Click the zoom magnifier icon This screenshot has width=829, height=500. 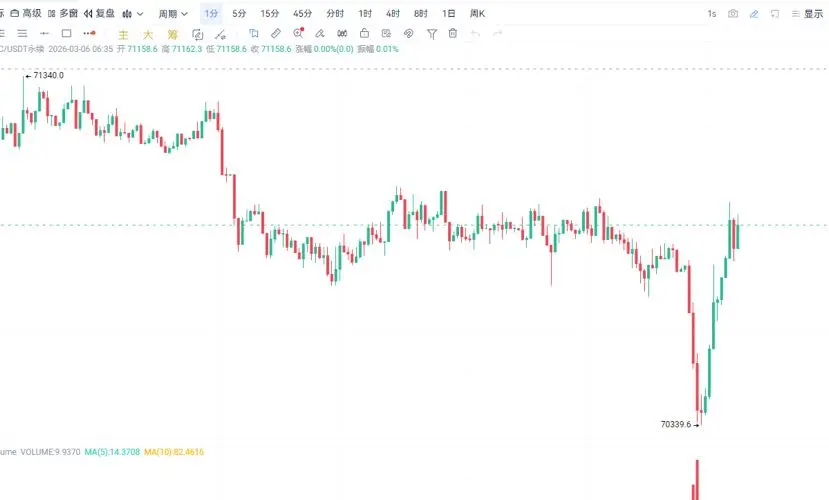pyautogui.click(x=298, y=33)
